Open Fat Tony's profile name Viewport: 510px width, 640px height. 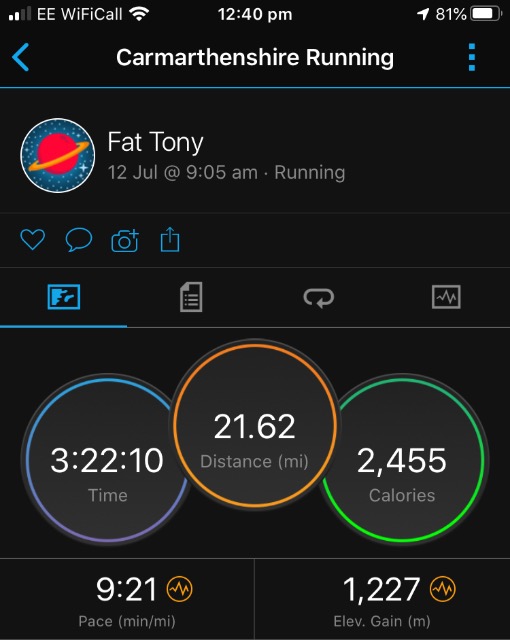click(155, 142)
